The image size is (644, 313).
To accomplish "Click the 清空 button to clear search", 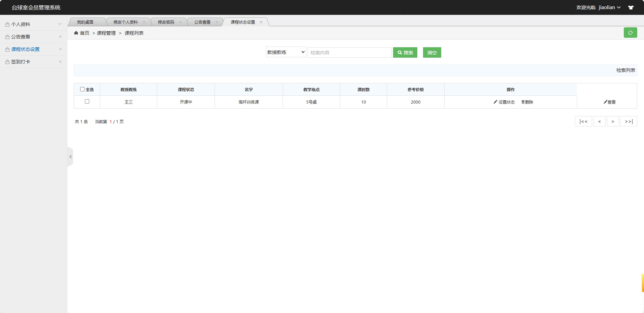I will tap(431, 52).
